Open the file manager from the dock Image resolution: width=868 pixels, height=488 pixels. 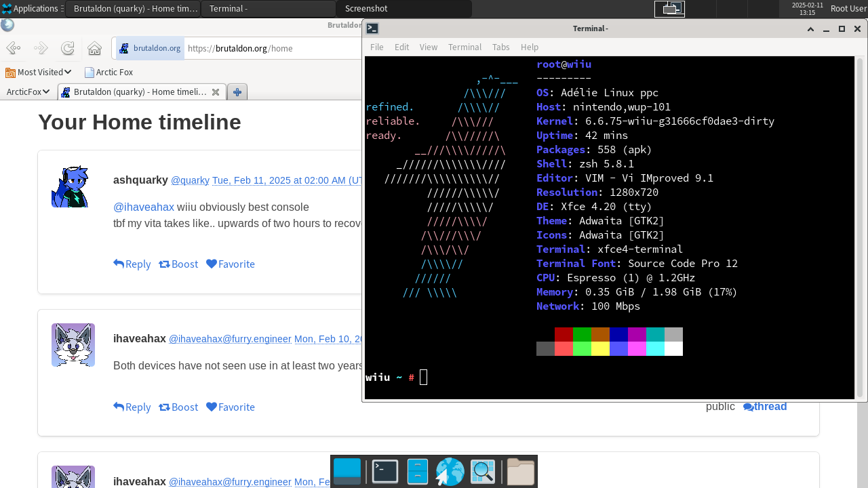coord(418,472)
